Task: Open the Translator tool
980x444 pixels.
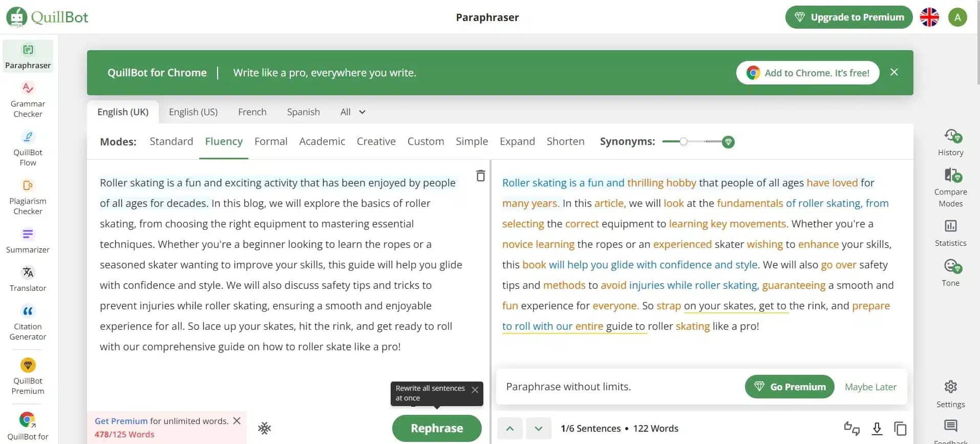Action: [x=28, y=279]
